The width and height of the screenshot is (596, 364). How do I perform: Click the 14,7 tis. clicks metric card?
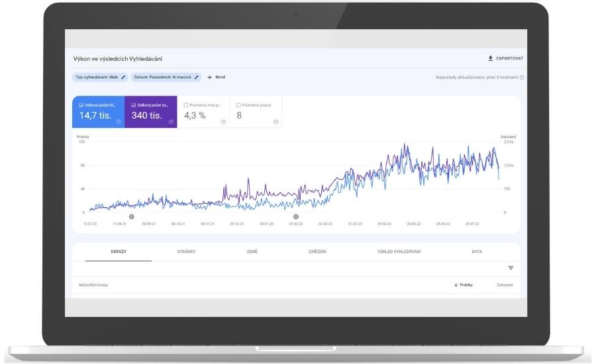[99, 112]
